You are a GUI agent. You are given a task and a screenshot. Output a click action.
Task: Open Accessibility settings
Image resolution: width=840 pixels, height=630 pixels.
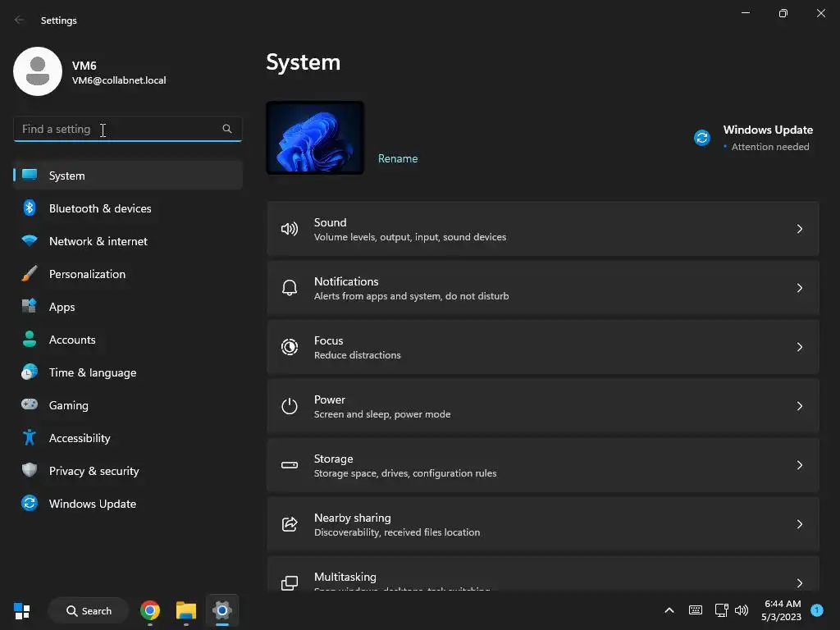tap(128, 438)
